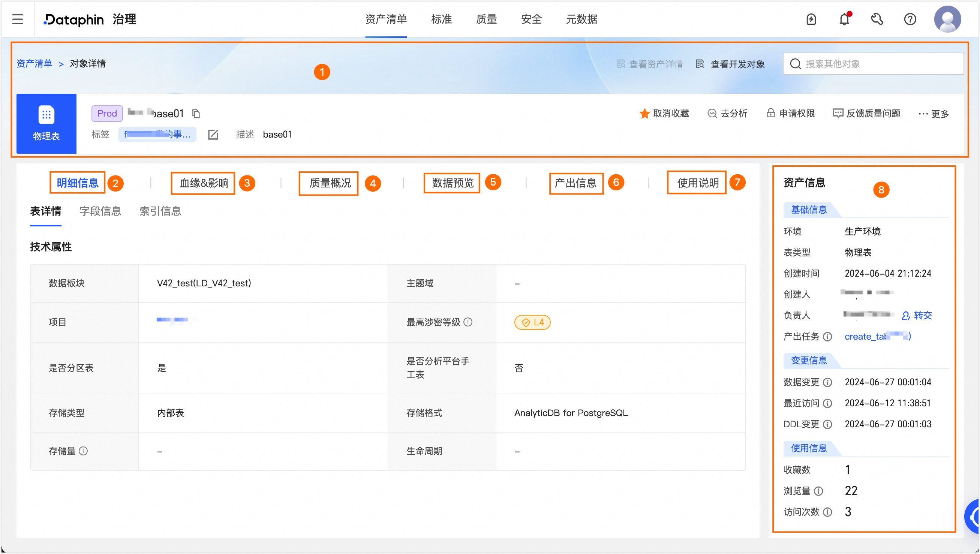Image resolution: width=980 pixels, height=554 pixels.
Task: Click the lightning task icon in header
Action: (x=811, y=19)
